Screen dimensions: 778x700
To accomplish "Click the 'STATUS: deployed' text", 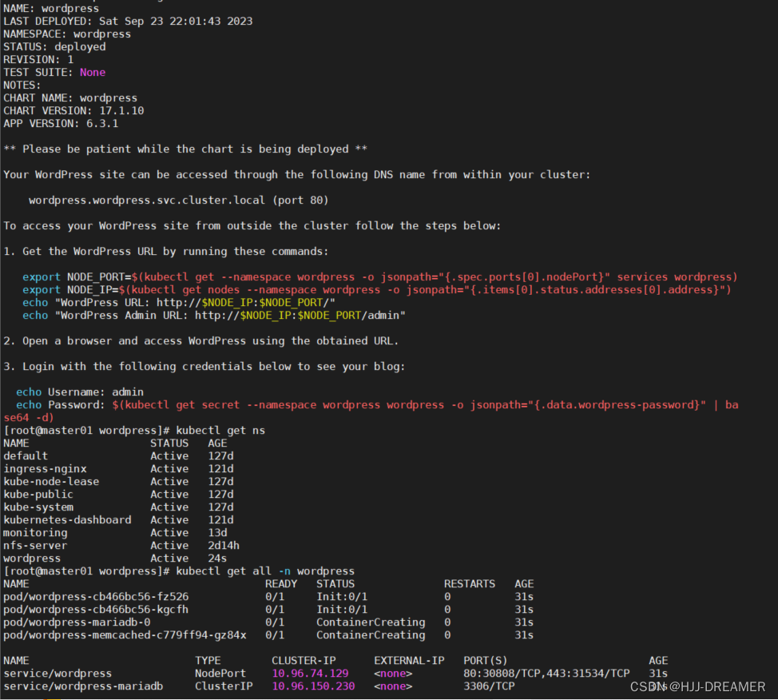I will [54, 47].
